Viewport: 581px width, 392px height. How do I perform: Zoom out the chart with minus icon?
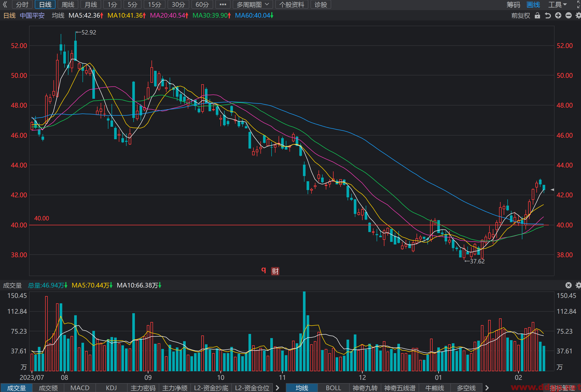point(569,16)
